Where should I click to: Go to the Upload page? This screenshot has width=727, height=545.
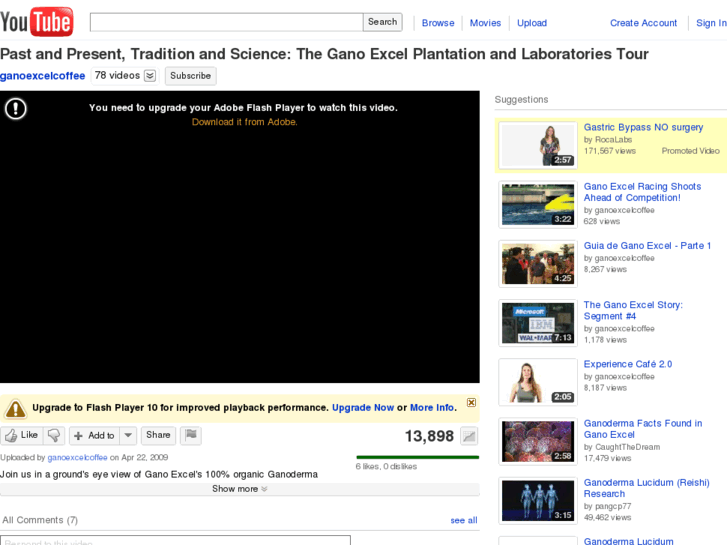coord(532,23)
